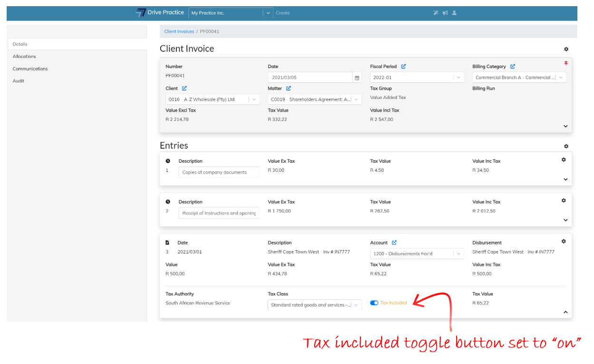This screenshot has width=594, height=364.
Task: Toggle the Tax Included switch off
Action: [x=374, y=303]
